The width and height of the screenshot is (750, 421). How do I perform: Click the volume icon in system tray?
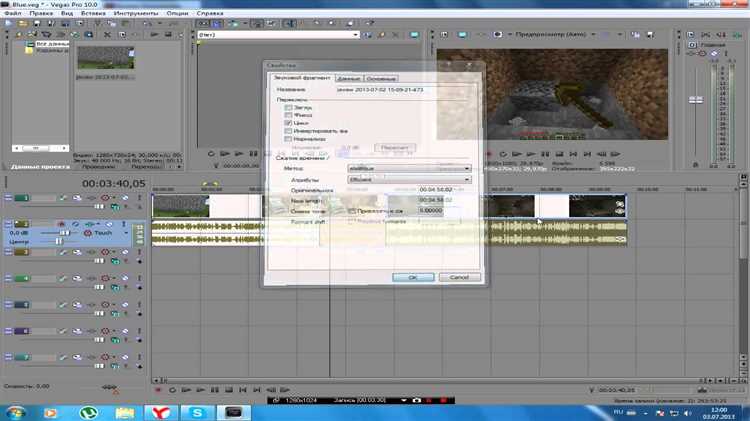click(687, 413)
